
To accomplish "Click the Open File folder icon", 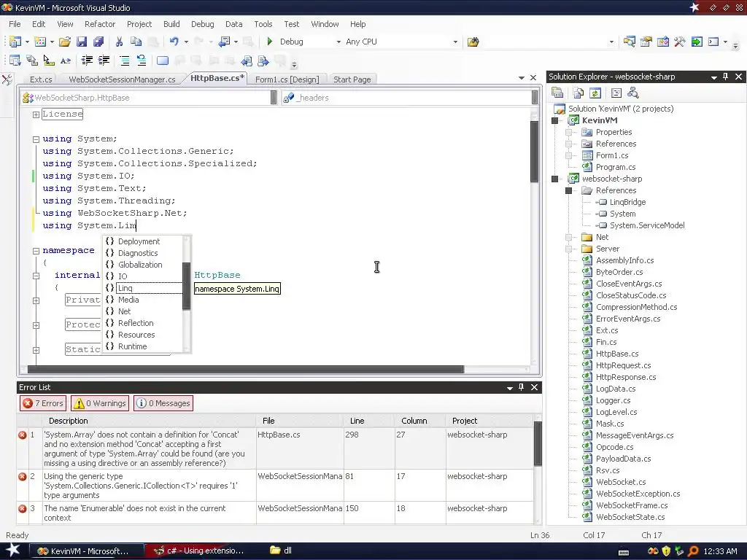I will 65,42.
